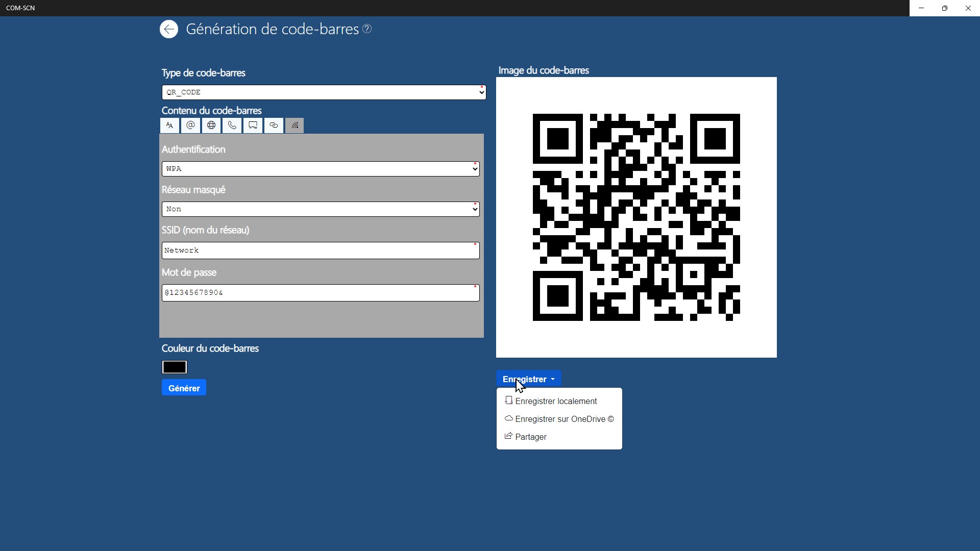This screenshot has height=551, width=980.
Task: Select Partager in the save menu
Action: coord(531,437)
